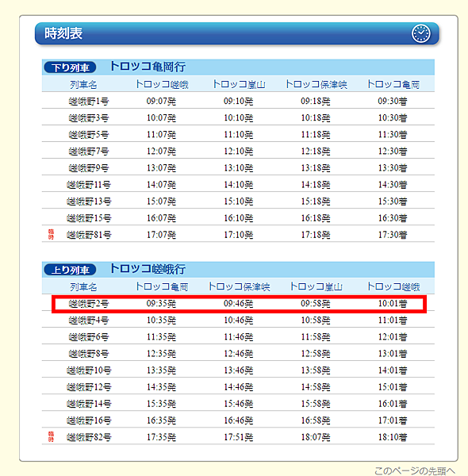Click the 10:58発 time for 嵯峨野4号
This screenshot has height=476, width=468.
coord(316,321)
